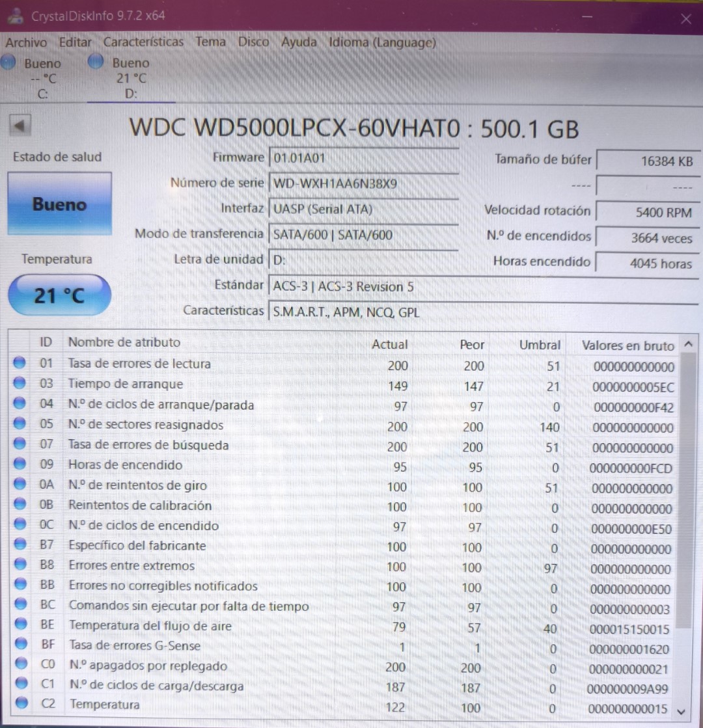Click the blue status icon for attribute 01
The width and height of the screenshot is (703, 728).
coord(20,362)
